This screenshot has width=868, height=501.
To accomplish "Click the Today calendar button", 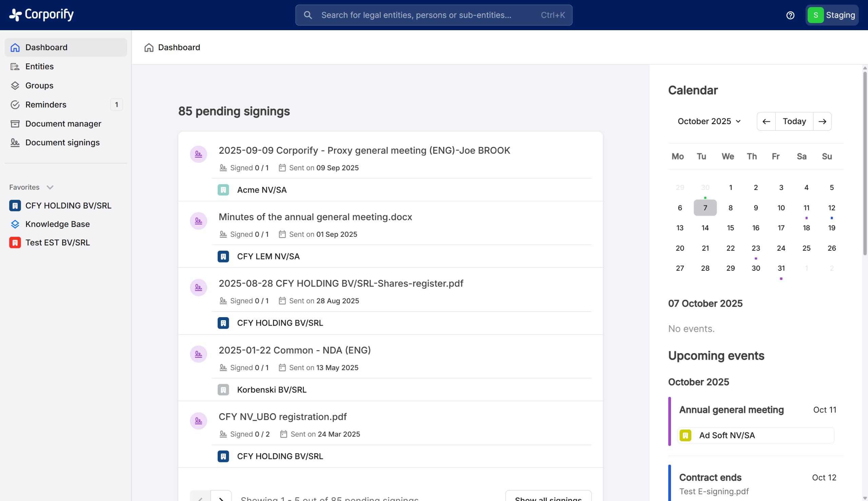I will tap(794, 121).
